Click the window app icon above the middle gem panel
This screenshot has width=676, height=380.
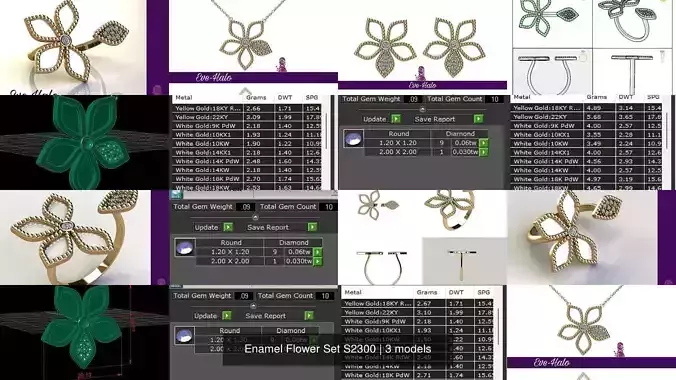pos(176,195)
